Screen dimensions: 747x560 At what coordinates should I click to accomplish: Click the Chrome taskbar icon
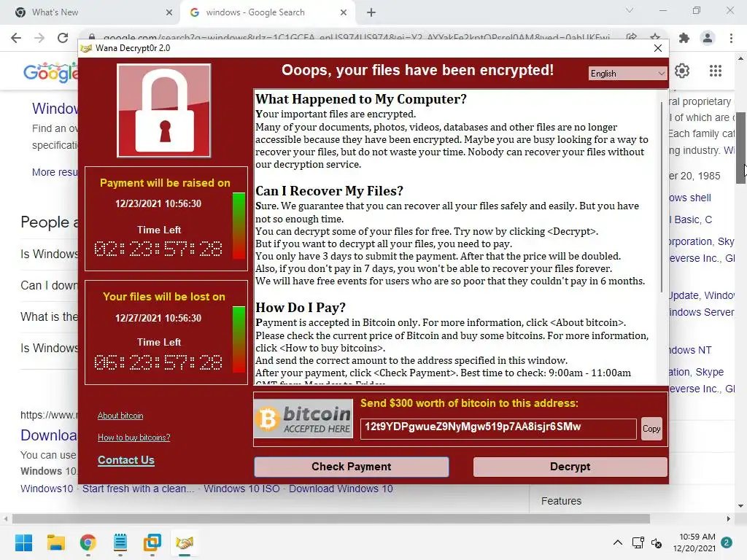point(88,542)
